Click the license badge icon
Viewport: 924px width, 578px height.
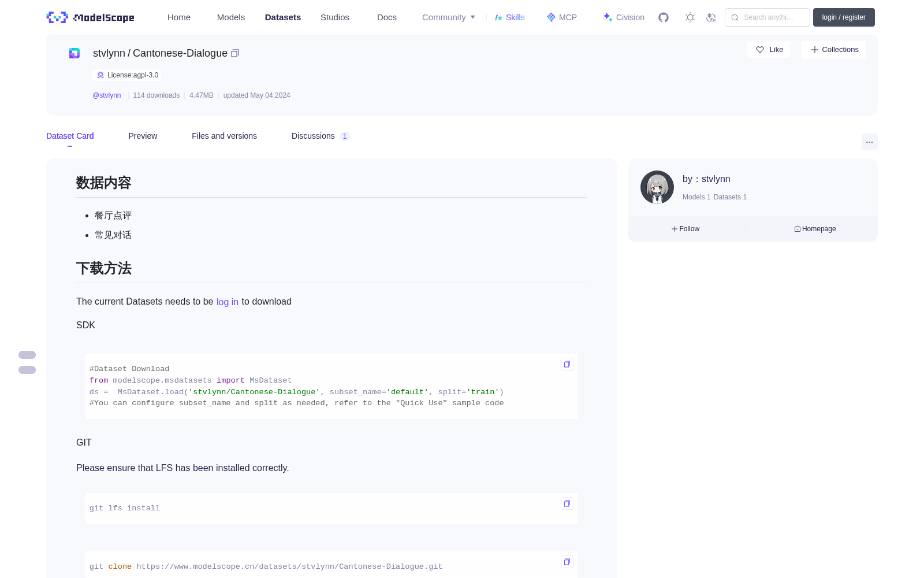point(100,75)
